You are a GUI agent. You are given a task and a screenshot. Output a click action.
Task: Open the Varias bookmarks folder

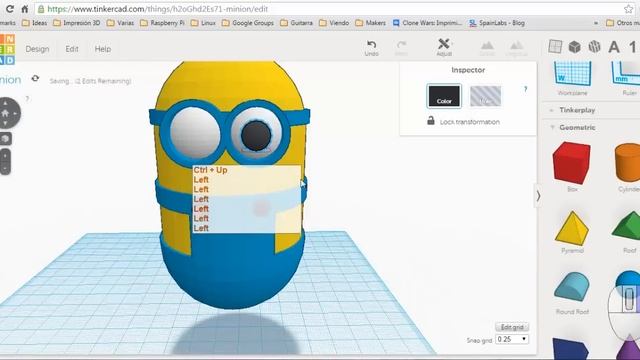click(120, 23)
